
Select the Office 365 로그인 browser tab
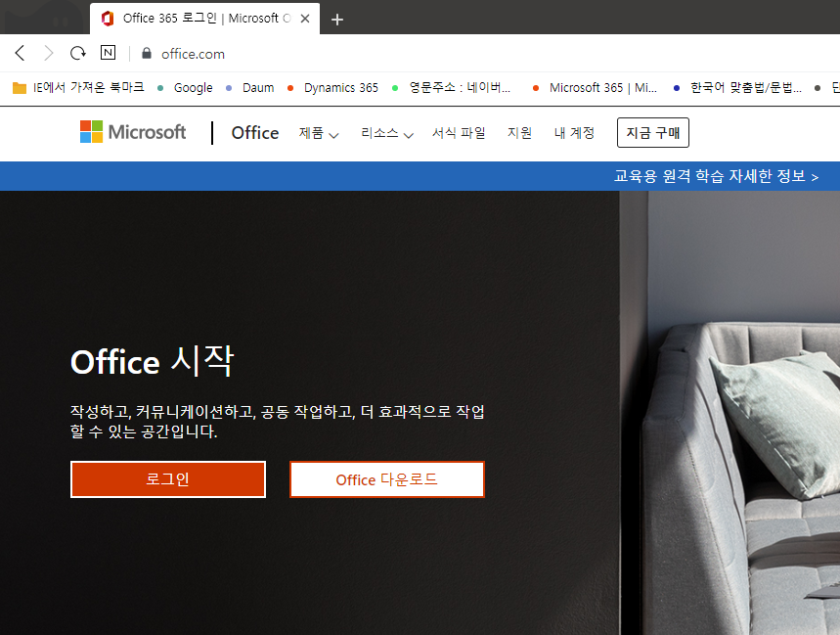point(204,19)
